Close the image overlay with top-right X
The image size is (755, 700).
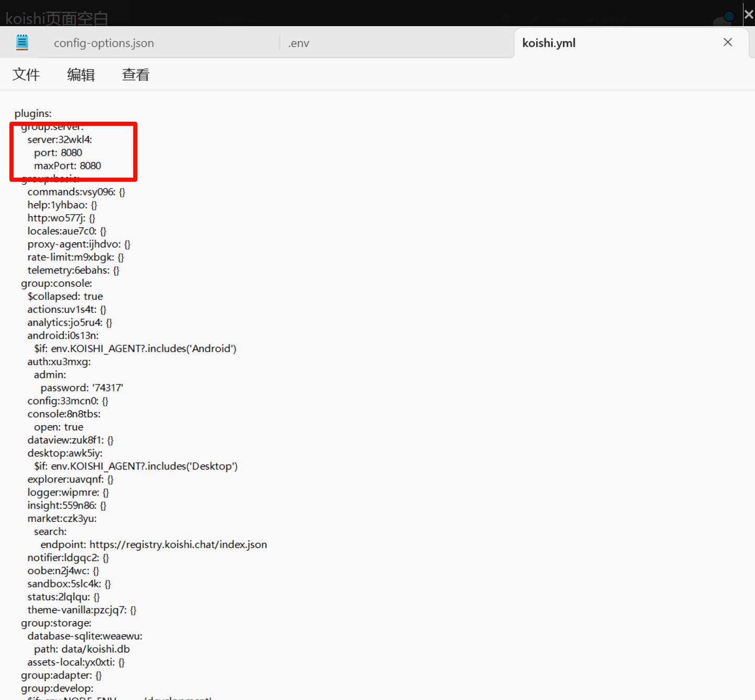click(749, 14)
